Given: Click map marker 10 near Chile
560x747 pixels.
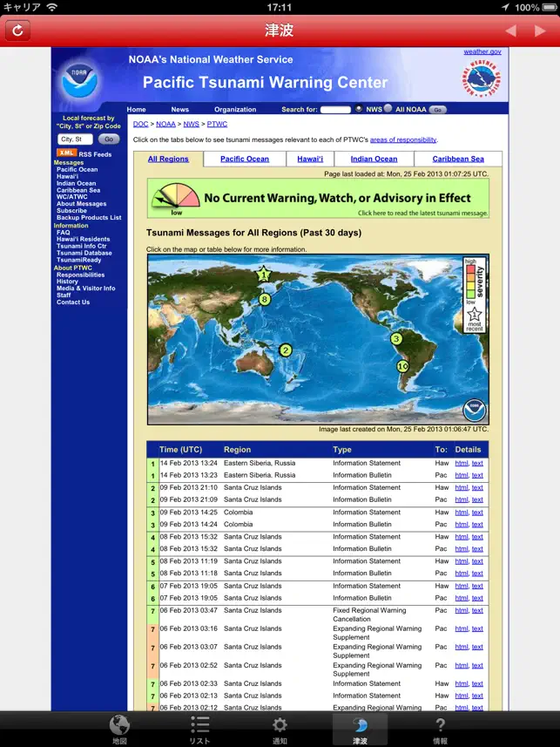Looking at the screenshot, I should pos(403,366).
